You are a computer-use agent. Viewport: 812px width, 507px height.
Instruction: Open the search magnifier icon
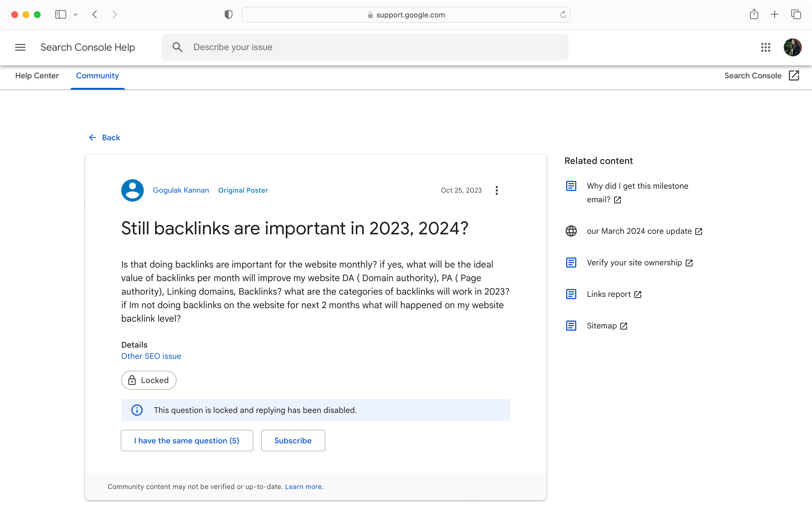(178, 47)
